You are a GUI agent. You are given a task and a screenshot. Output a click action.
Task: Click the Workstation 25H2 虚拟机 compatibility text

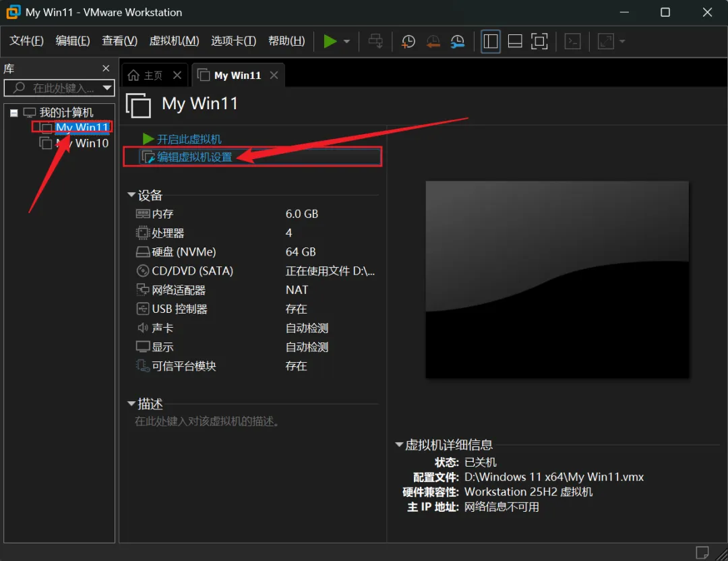click(x=528, y=492)
